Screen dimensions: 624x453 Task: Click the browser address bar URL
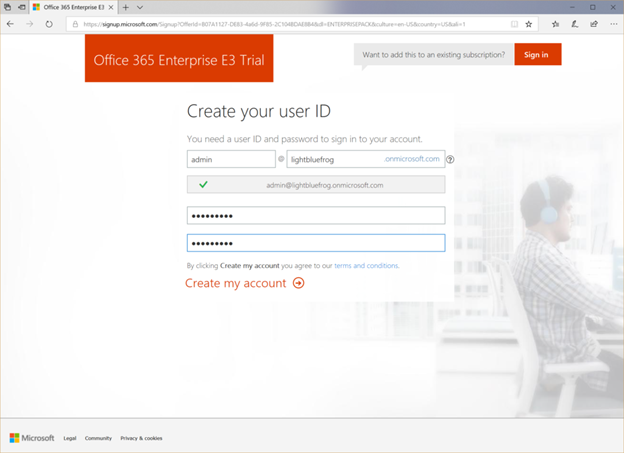274,24
